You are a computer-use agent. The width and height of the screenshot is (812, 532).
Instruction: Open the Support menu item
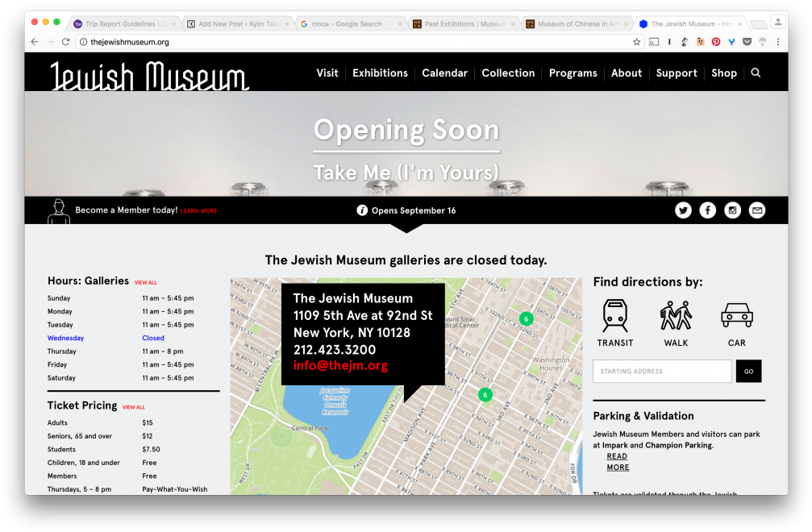pos(677,73)
